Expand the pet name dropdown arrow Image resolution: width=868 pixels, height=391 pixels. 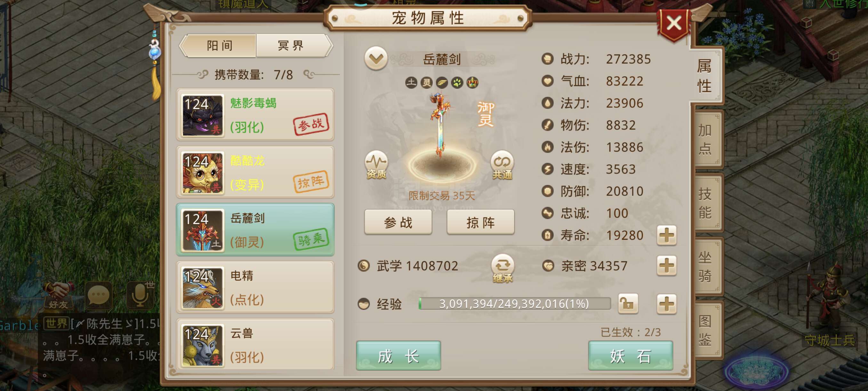click(x=376, y=59)
